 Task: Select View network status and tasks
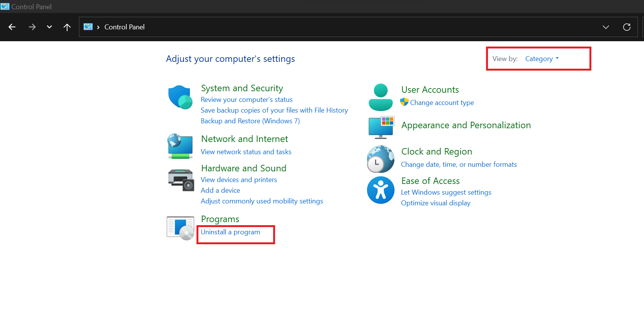[x=246, y=152]
